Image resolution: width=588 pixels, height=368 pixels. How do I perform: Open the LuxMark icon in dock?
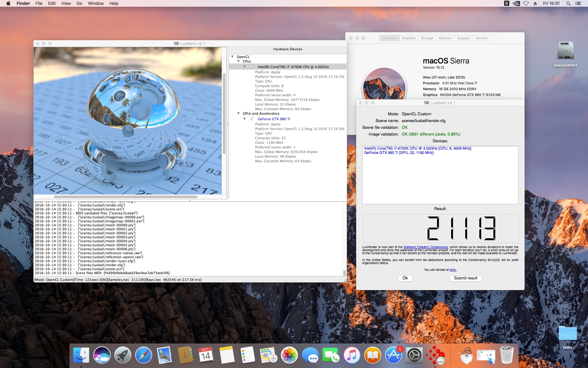pos(435,355)
